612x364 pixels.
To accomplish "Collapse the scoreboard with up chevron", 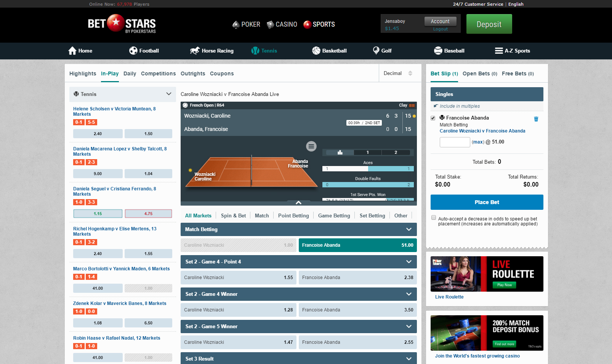I will pyautogui.click(x=298, y=203).
